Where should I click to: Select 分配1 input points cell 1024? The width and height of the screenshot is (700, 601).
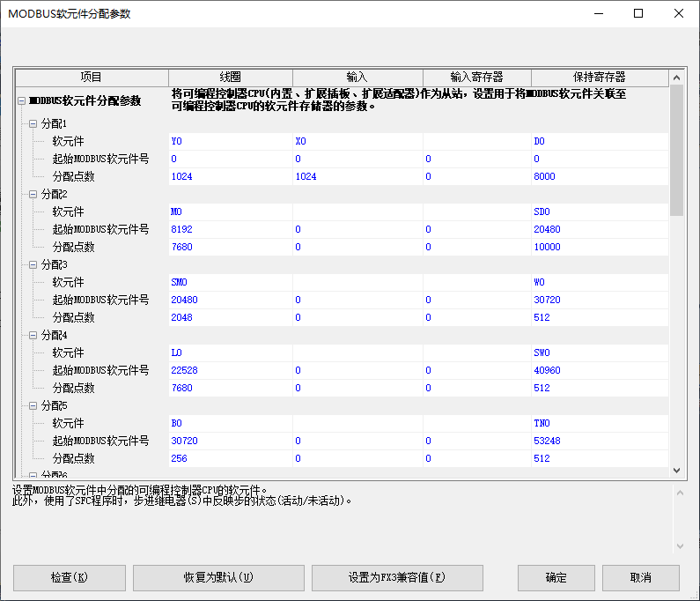pyautogui.click(x=357, y=176)
